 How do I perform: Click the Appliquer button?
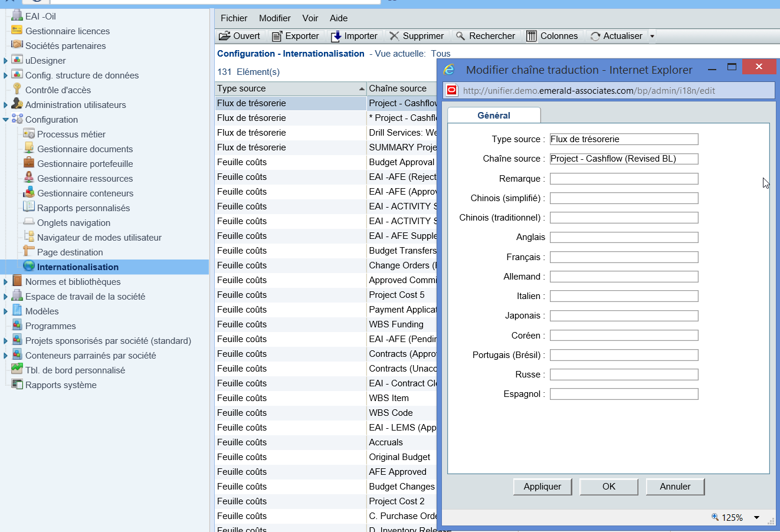coord(542,487)
